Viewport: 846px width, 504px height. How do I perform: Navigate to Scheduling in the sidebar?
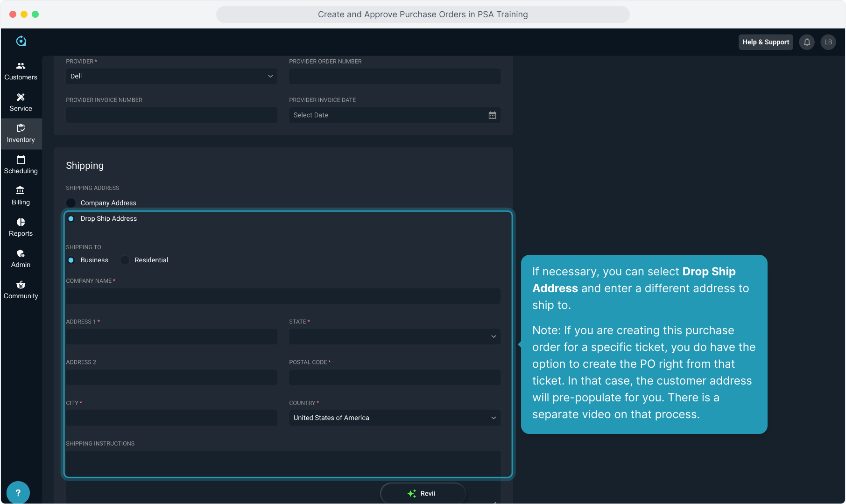click(x=21, y=165)
